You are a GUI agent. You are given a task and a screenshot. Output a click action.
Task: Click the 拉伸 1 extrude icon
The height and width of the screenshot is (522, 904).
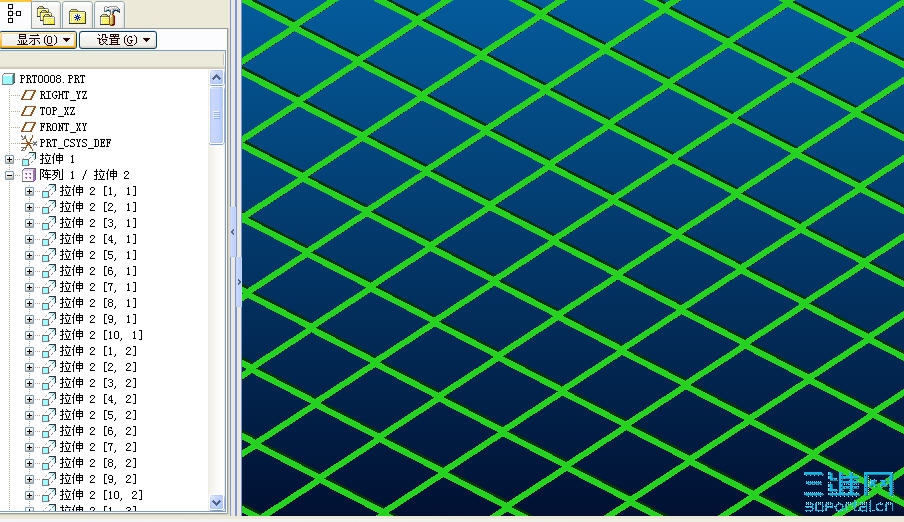coord(29,159)
